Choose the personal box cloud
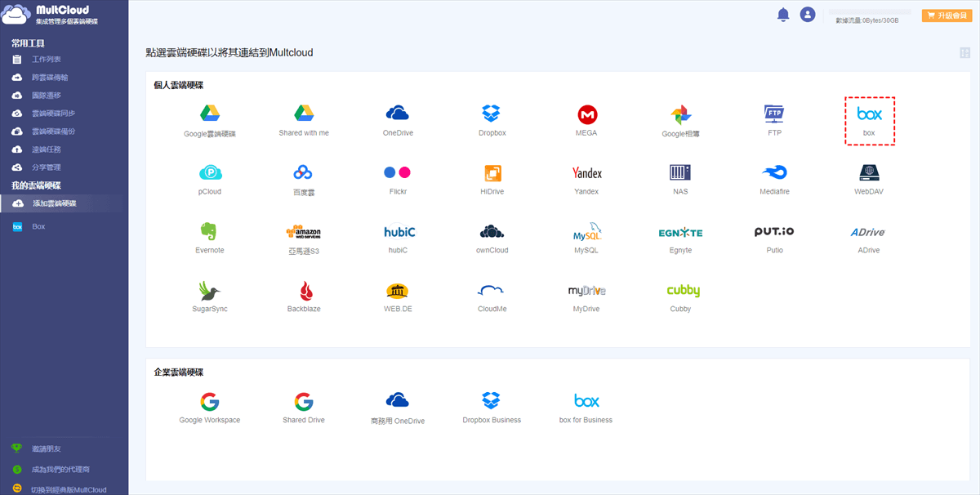 tap(870, 121)
